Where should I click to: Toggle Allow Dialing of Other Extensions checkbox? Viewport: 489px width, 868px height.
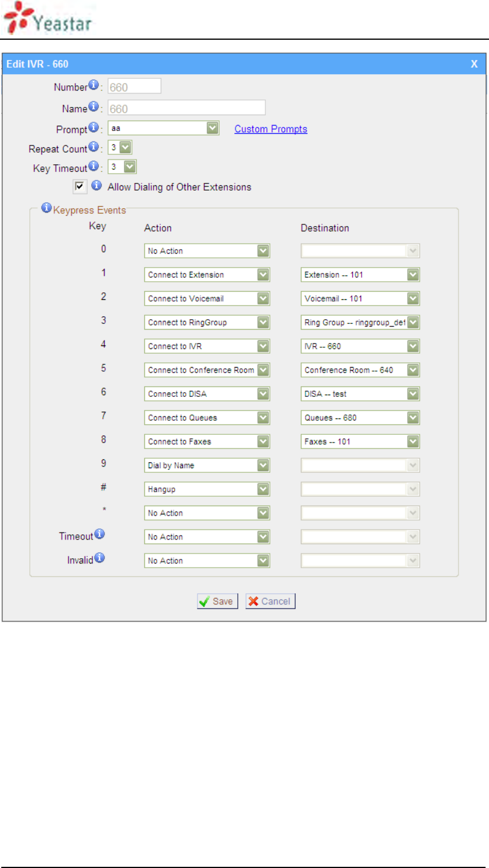coord(80,187)
